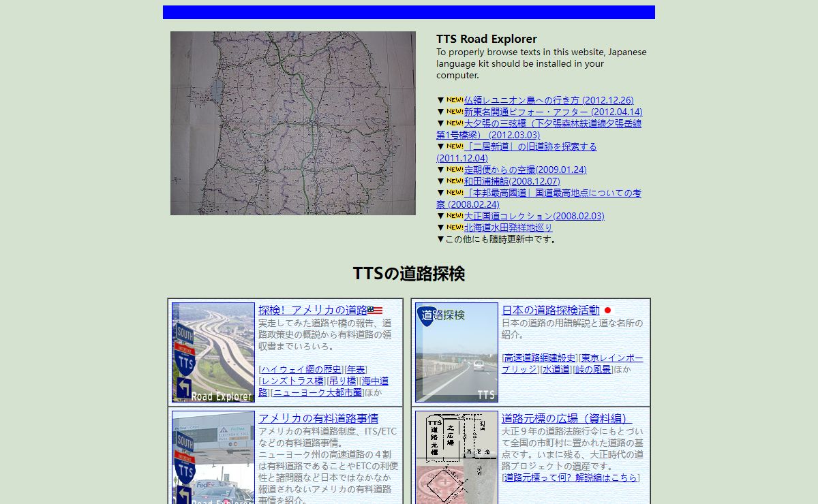Click the ハイウェイ網の歴史 sub-link
The height and width of the screenshot is (504, 818).
click(x=301, y=369)
